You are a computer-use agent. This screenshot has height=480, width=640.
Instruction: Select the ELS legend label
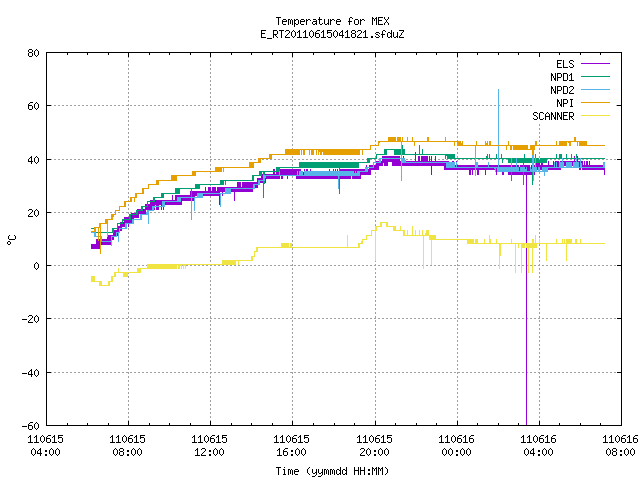click(x=565, y=64)
